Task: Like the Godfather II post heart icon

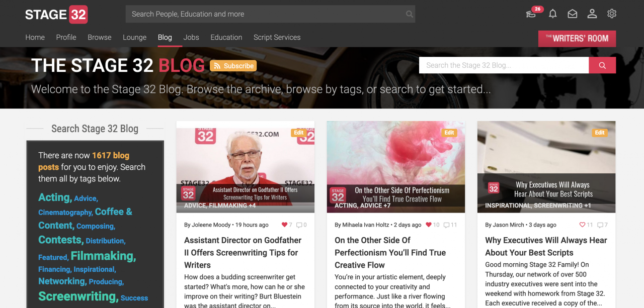Action: coord(284,225)
